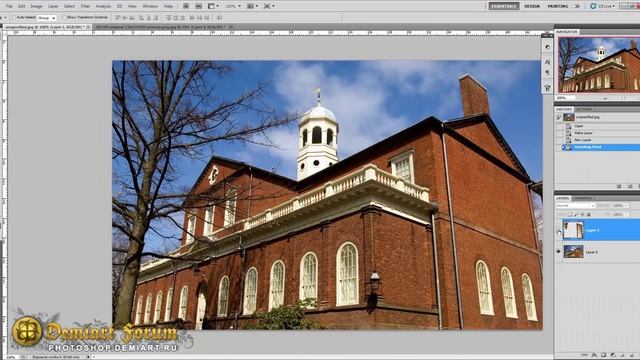The image size is (640, 360).
Task: Click the Align Bottom Edges icon
Action: (132, 18)
